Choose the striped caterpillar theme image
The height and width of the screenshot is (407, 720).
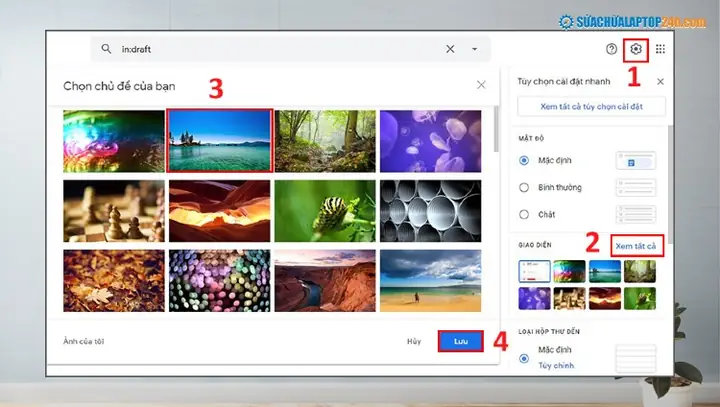325,211
